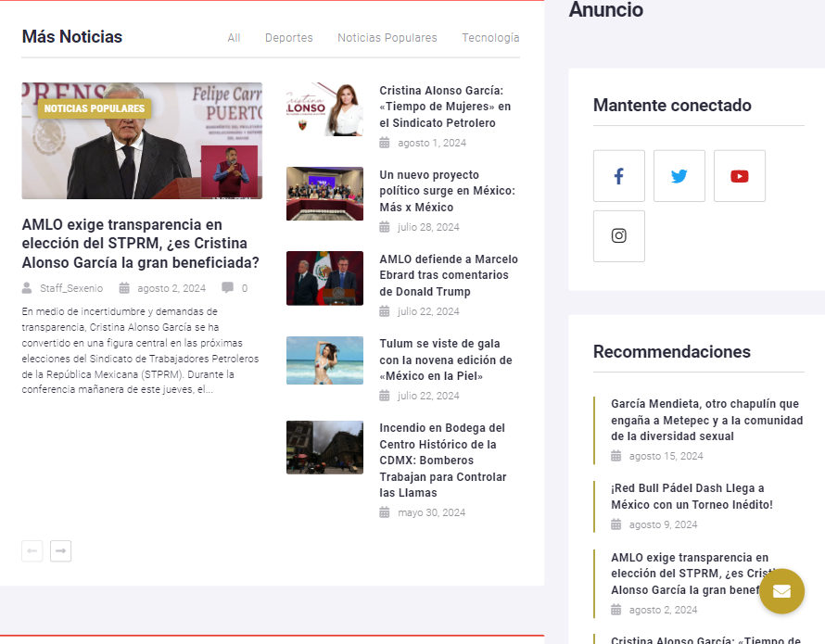Go to next news page arrow
This screenshot has width=825, height=644.
tap(60, 551)
